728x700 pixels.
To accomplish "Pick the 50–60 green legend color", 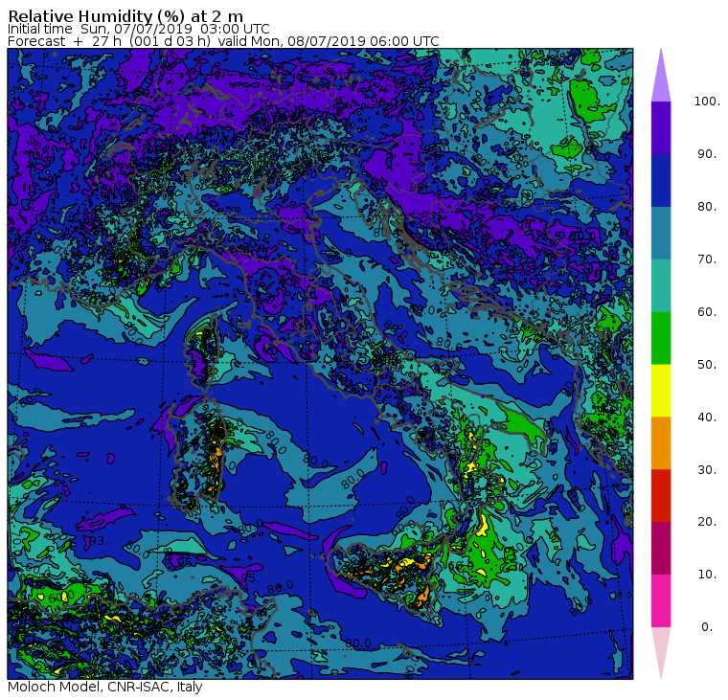I will pyautogui.click(x=661, y=338).
